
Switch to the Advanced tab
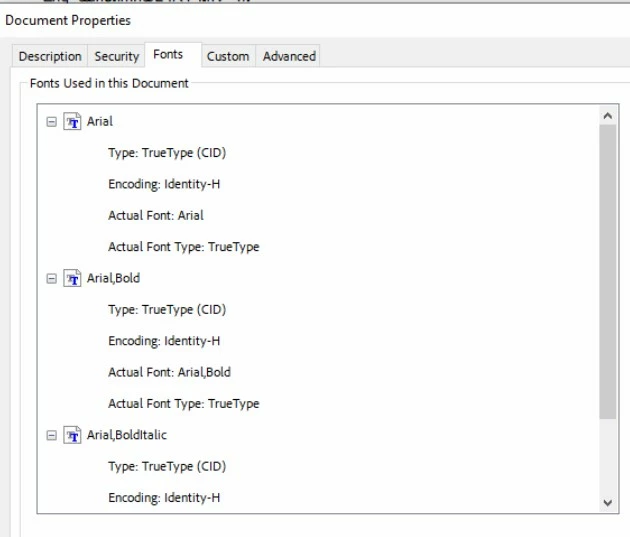click(288, 56)
